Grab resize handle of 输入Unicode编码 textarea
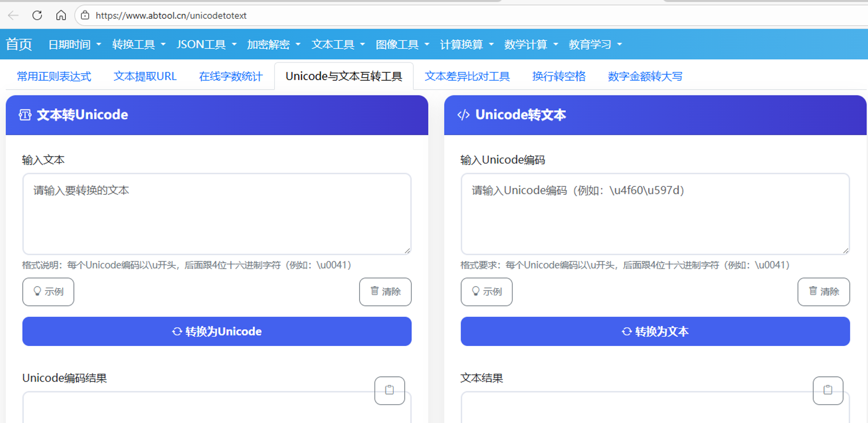 pos(845,251)
